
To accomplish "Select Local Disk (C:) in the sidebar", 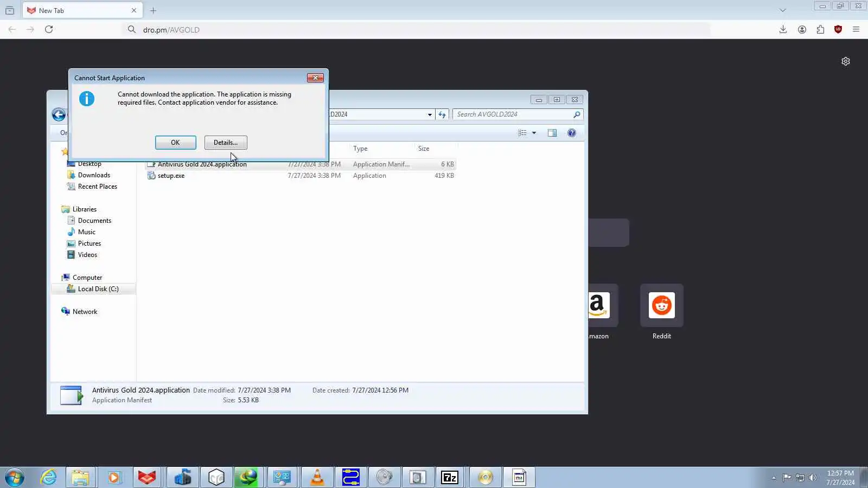I will pos(93,289).
